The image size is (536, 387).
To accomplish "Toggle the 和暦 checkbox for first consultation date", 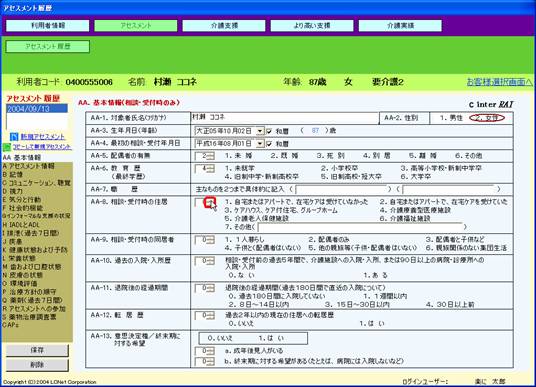I will [269, 144].
